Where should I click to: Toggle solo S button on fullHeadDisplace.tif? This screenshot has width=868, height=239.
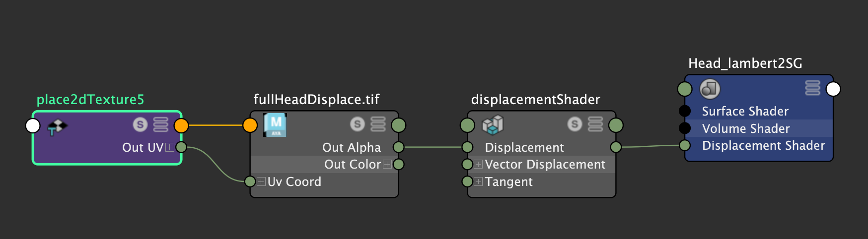(358, 124)
